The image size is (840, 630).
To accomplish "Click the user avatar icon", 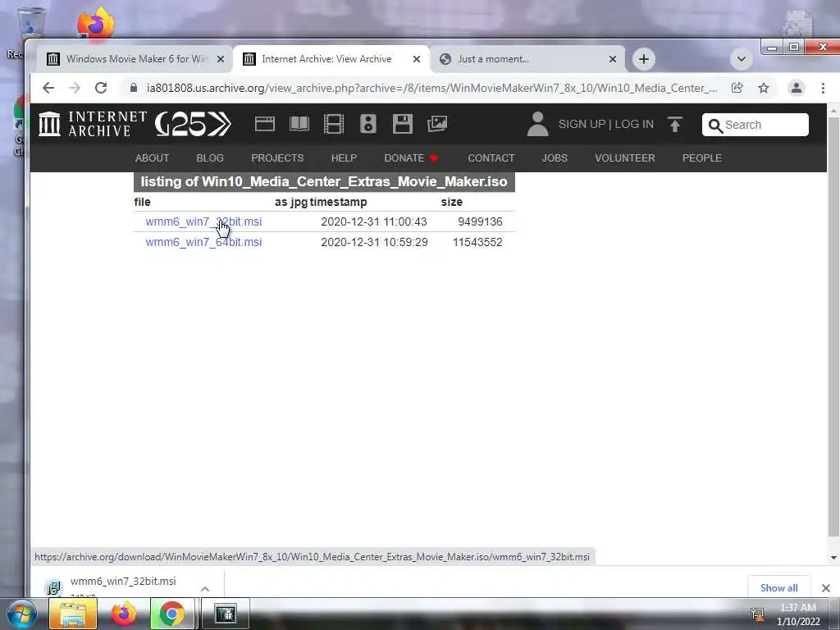I will click(x=537, y=125).
